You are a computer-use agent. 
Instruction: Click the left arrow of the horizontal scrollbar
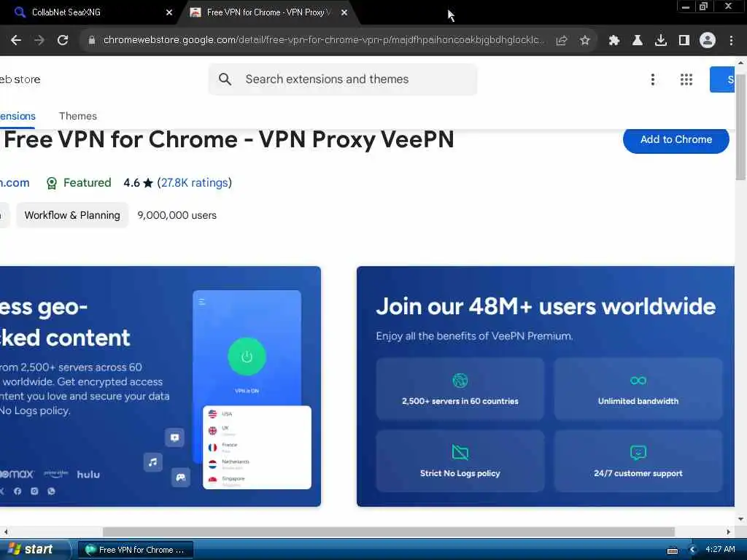[x=5, y=532]
